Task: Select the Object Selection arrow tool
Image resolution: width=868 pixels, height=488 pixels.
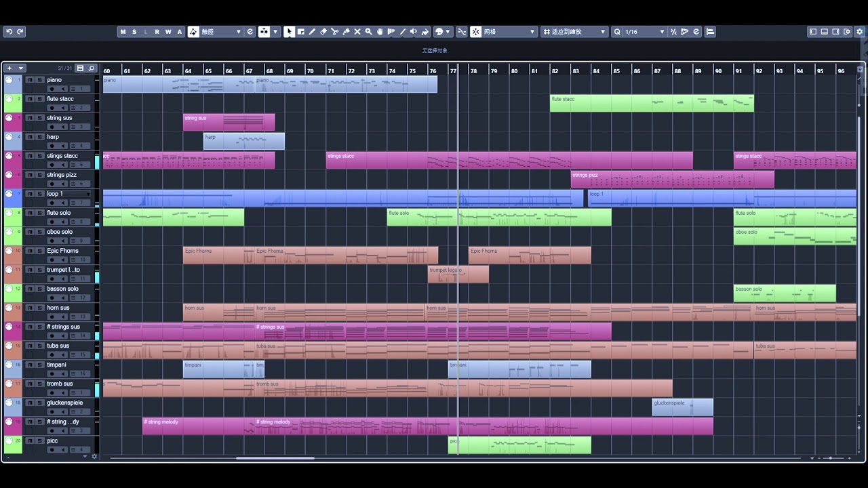Action: [289, 32]
